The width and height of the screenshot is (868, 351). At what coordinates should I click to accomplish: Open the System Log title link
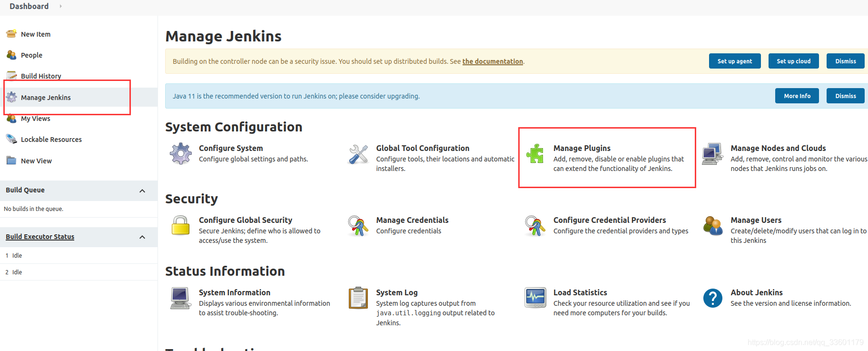pos(397,292)
